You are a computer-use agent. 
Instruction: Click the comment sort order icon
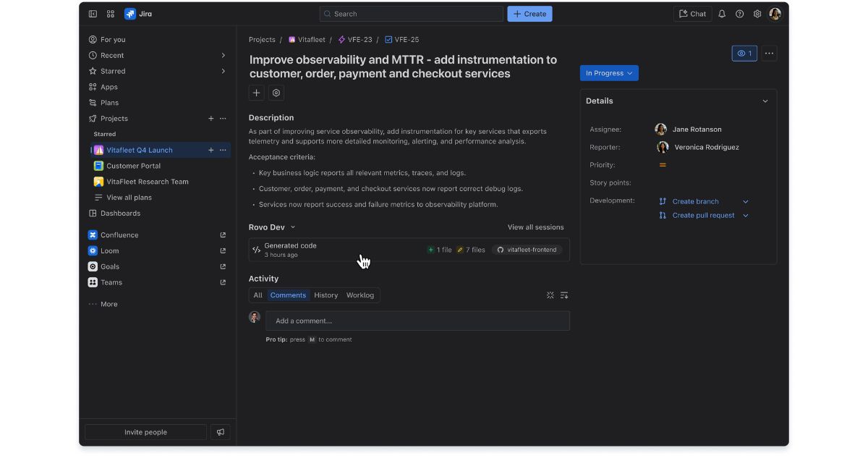click(564, 295)
